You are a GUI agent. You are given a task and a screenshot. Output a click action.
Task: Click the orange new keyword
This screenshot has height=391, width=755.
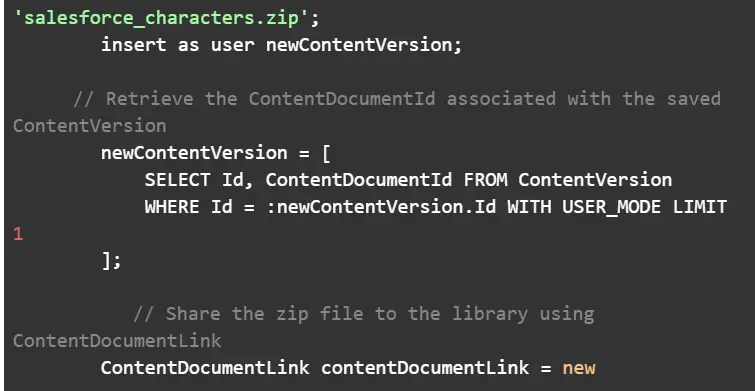tap(579, 368)
